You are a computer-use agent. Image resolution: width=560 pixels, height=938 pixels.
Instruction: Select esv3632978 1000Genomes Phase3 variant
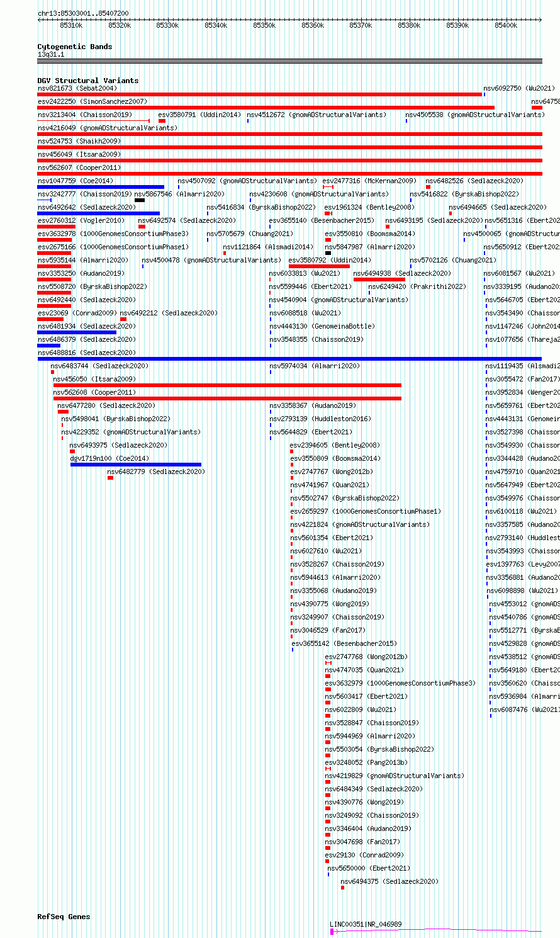[113, 234]
